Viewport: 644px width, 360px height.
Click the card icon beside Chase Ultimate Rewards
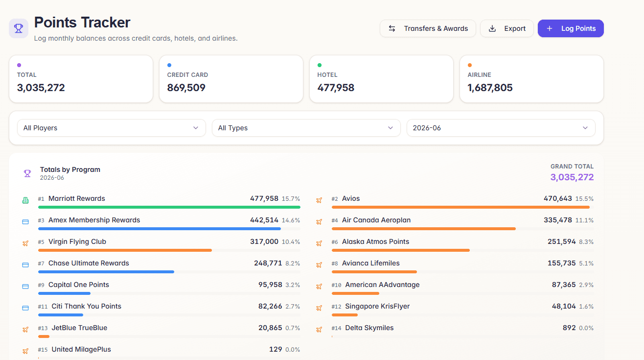click(25, 265)
